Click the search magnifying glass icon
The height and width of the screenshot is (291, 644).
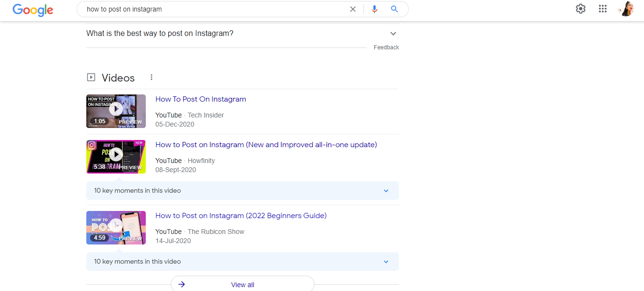[x=394, y=9]
